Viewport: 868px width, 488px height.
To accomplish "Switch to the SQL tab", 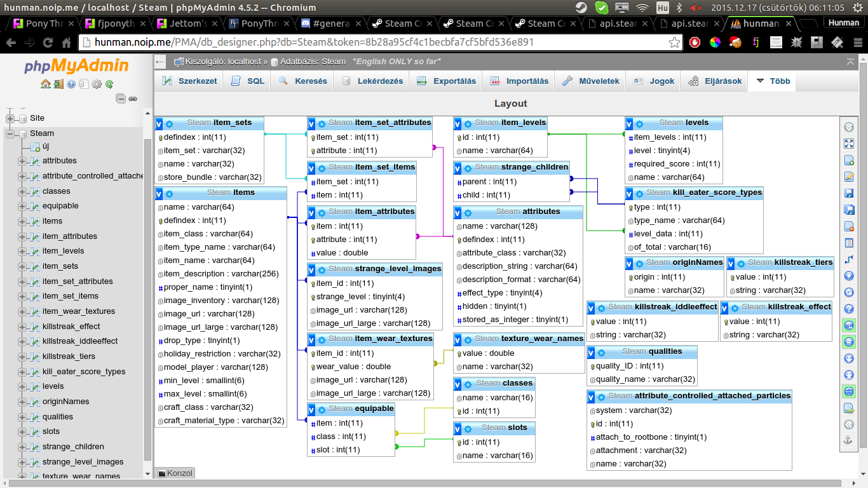I will coord(248,81).
